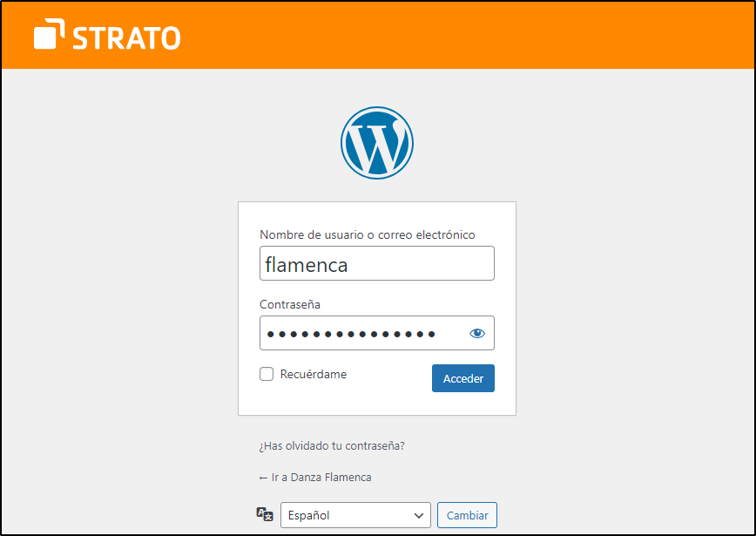Enable the Recuérdame checkbox
756x536 pixels.
click(x=266, y=373)
